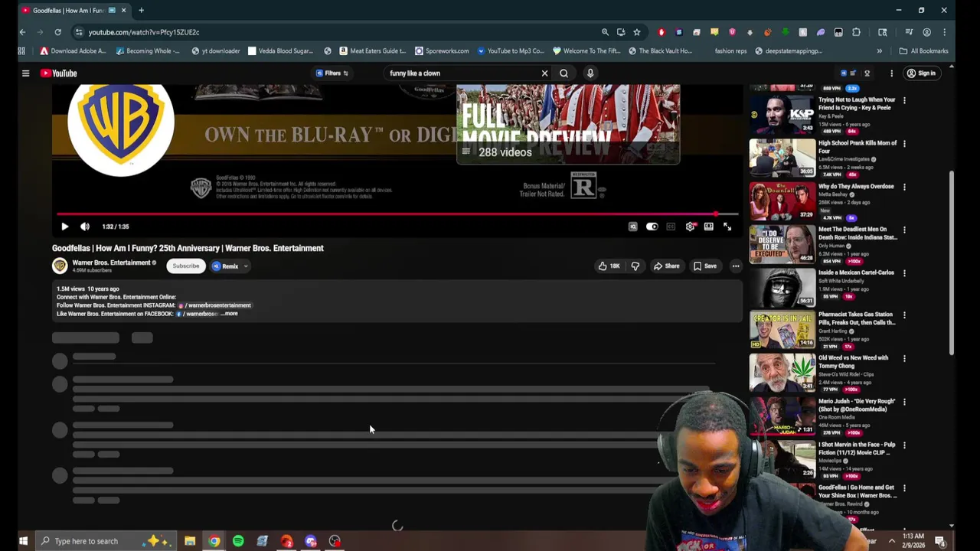
Task: Toggle closed captions in the player
Action: click(671, 227)
